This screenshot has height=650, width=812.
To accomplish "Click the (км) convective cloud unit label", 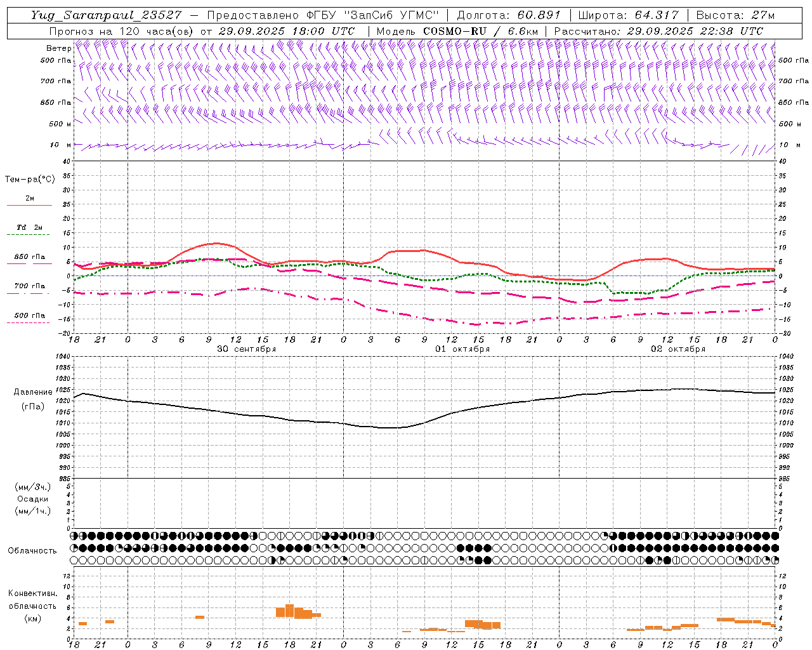I will (x=33, y=618).
